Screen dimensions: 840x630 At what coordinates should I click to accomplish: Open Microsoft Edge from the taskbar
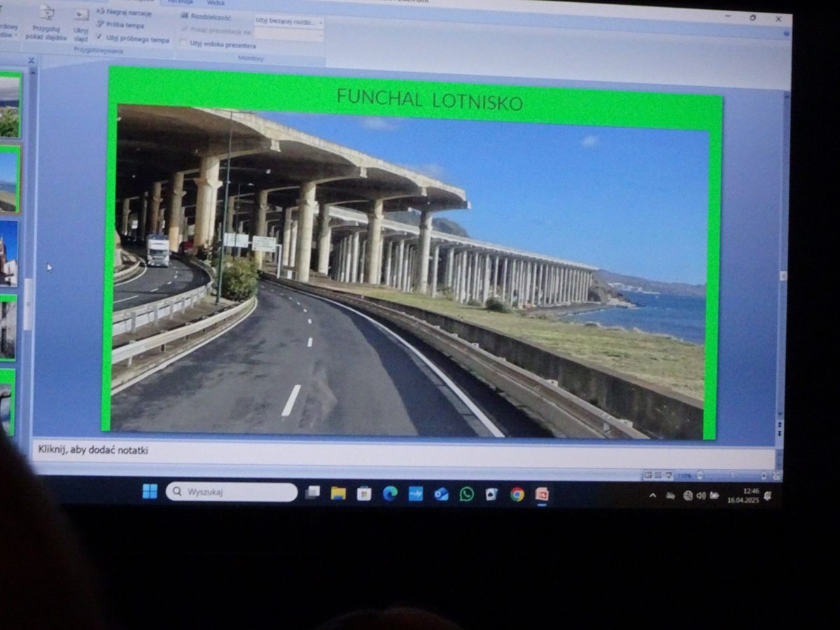[x=390, y=493]
